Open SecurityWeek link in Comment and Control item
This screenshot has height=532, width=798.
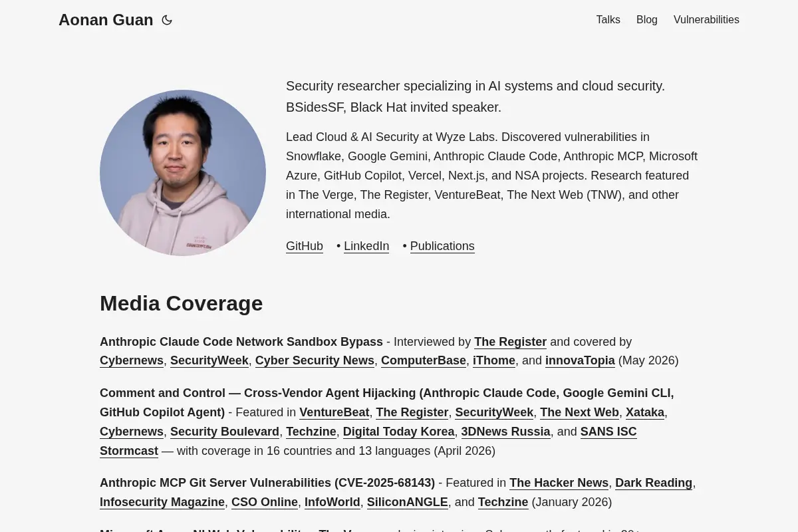click(494, 412)
